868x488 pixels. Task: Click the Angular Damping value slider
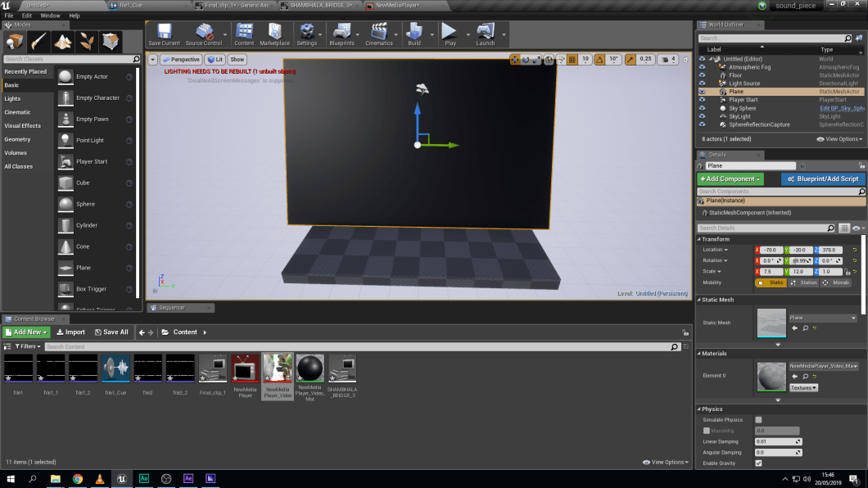click(778, 453)
